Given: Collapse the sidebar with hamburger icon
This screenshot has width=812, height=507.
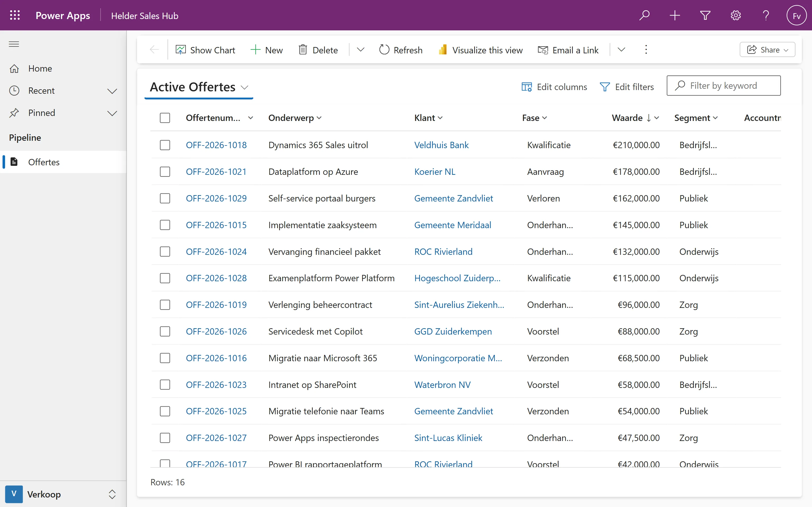Looking at the screenshot, I should pos(14,44).
